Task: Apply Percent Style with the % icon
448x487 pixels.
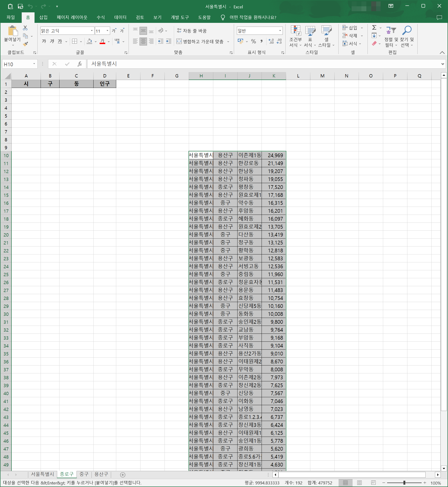Action: pyautogui.click(x=254, y=42)
